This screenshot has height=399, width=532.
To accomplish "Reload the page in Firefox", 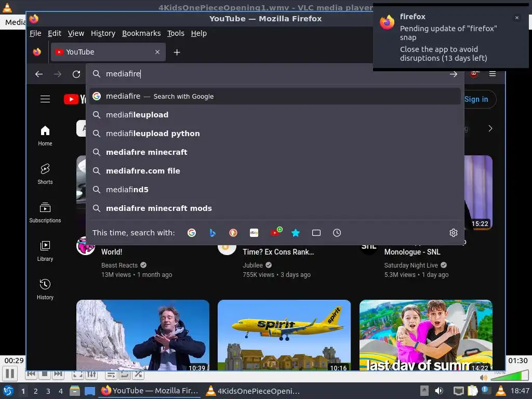I will point(76,74).
